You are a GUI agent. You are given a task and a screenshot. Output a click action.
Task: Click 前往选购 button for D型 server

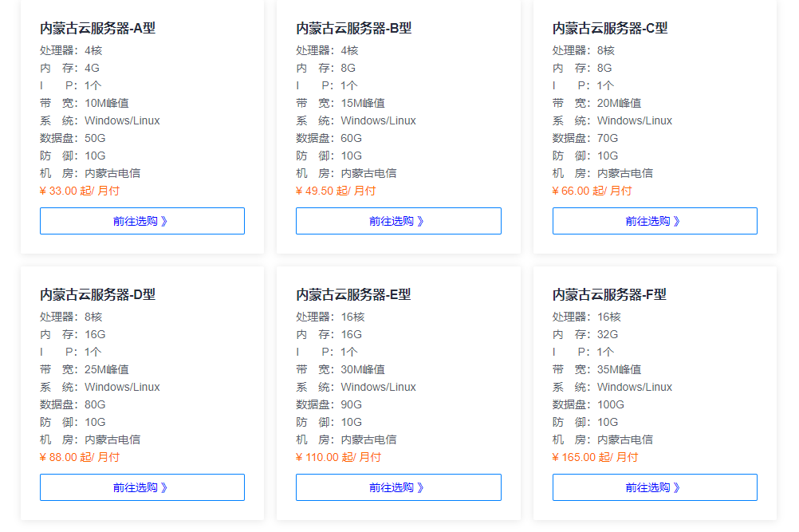tap(142, 487)
